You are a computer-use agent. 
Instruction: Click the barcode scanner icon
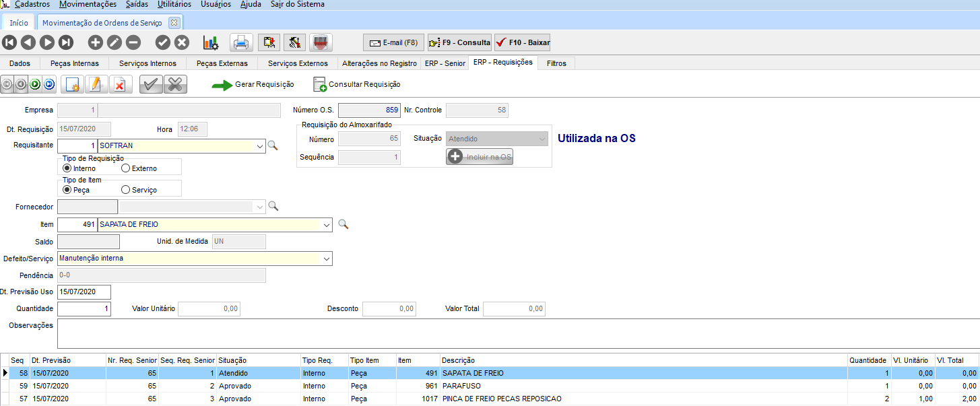coord(321,42)
